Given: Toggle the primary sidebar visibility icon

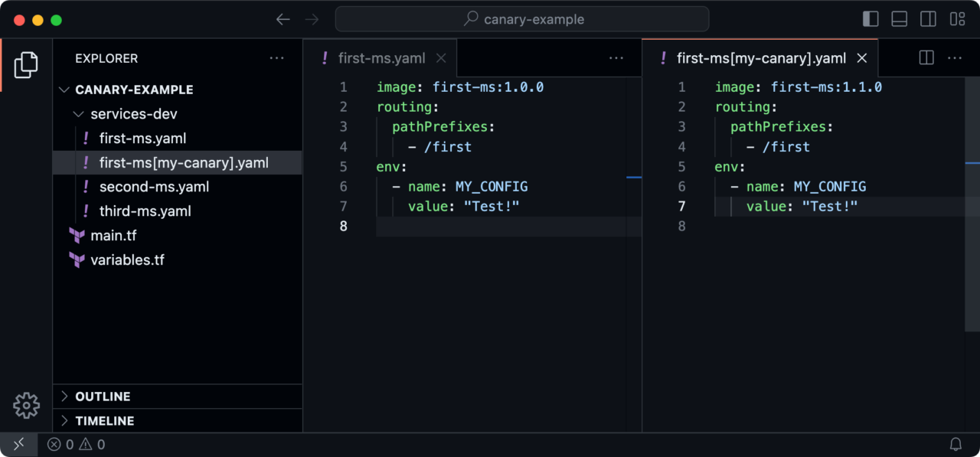Looking at the screenshot, I should [871, 19].
